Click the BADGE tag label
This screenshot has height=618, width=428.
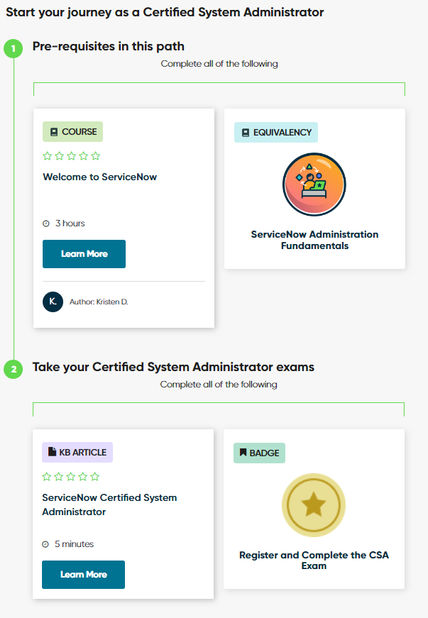click(259, 453)
